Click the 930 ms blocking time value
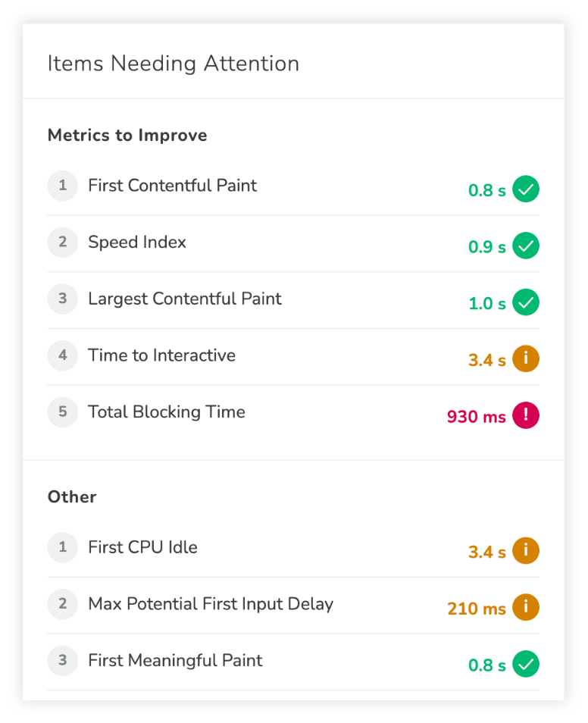 477,417
